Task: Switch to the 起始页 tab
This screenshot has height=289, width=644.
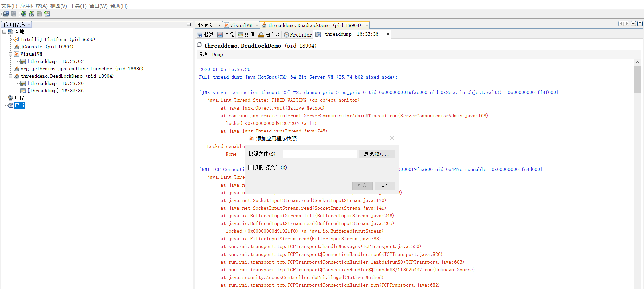Action: click(x=205, y=25)
